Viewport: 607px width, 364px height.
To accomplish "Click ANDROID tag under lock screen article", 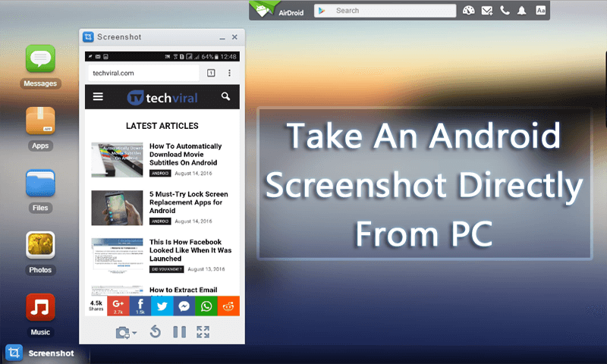I will 160,221.
